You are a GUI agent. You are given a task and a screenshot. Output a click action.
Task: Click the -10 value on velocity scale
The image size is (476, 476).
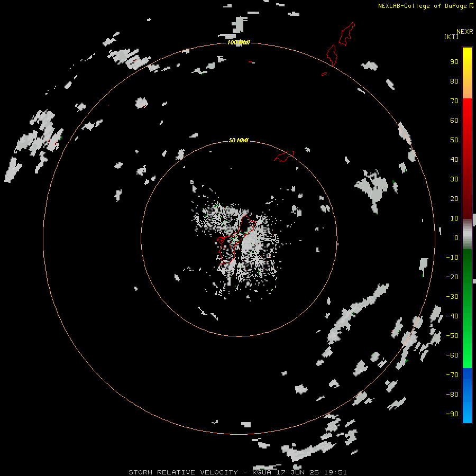452,258
